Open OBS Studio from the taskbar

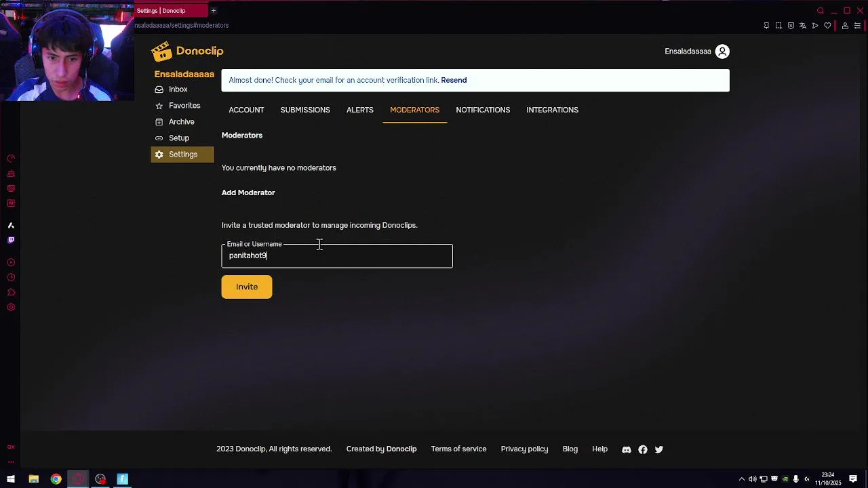(x=100, y=479)
